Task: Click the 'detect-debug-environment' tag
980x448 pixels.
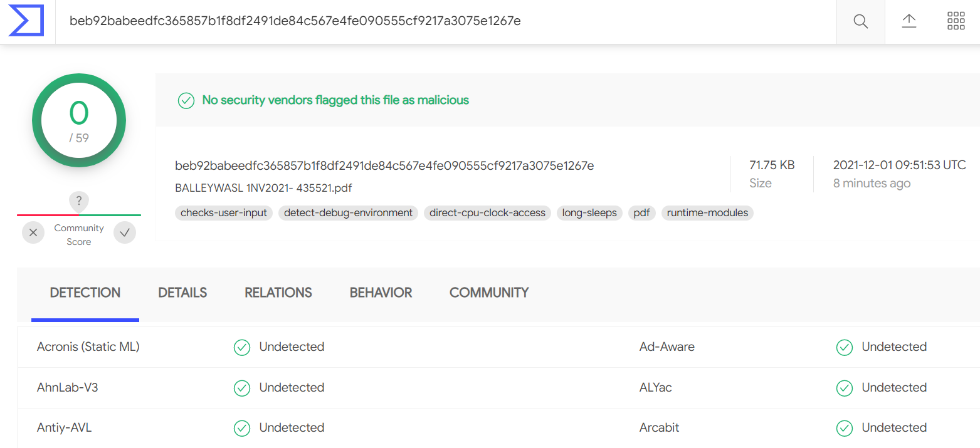Action: click(348, 213)
